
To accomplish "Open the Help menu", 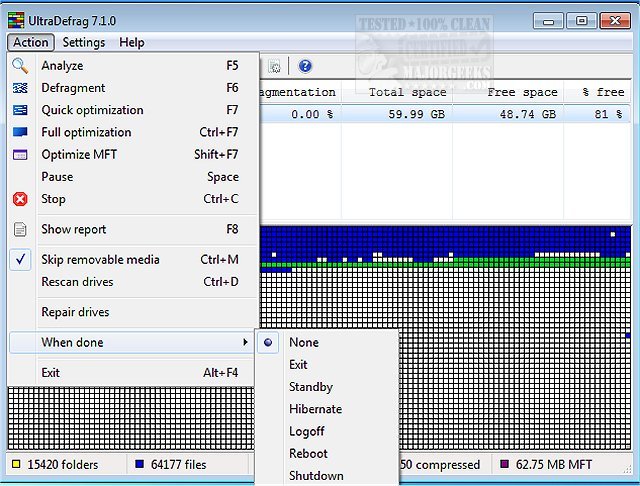I will [132, 42].
